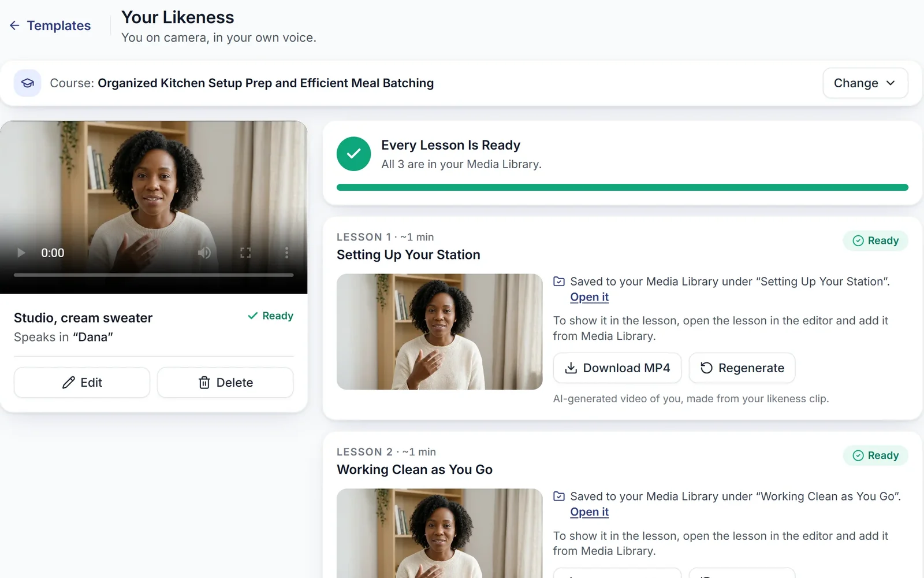Viewport: 924px width, 578px height.
Task: Open Lesson 2 video thumbnail
Action: point(439,533)
